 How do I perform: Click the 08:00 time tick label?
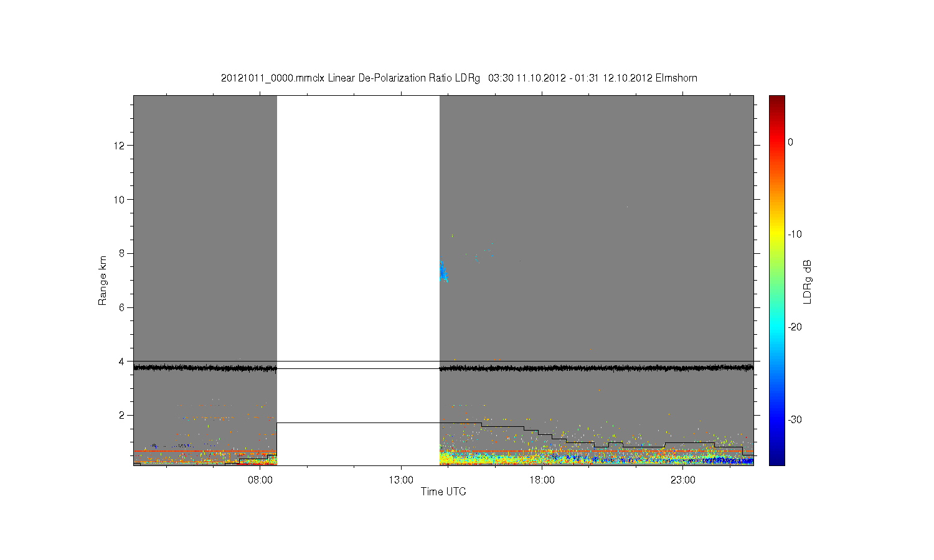pyautogui.click(x=260, y=480)
